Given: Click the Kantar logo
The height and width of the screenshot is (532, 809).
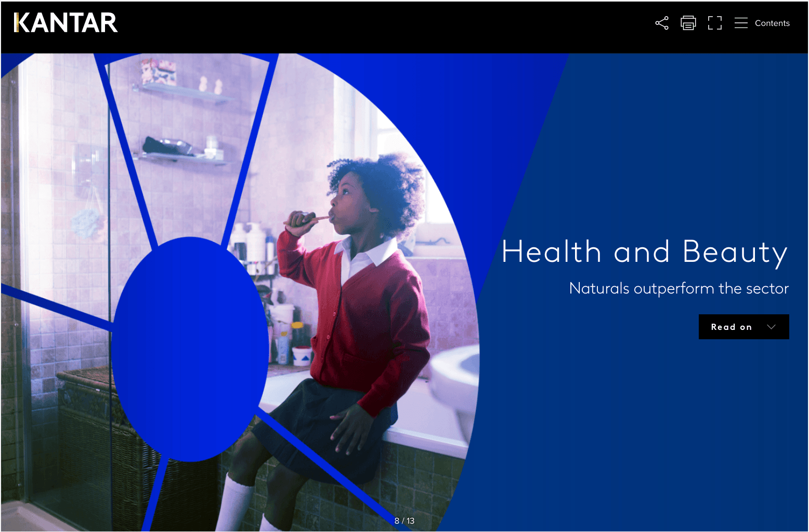Looking at the screenshot, I should (66, 23).
